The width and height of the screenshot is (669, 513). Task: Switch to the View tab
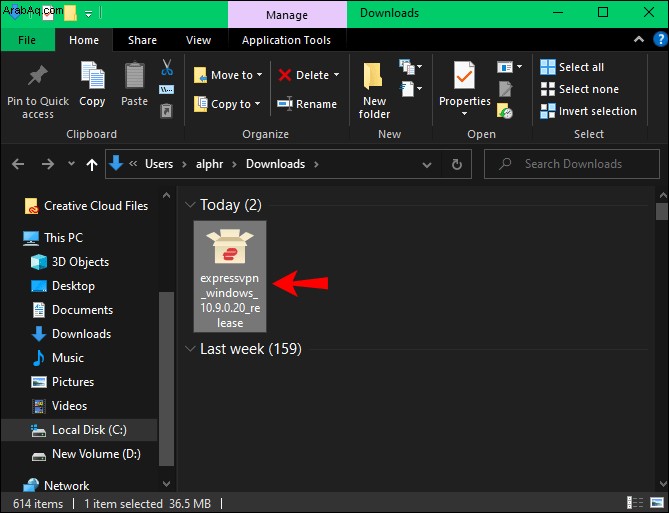(198, 40)
